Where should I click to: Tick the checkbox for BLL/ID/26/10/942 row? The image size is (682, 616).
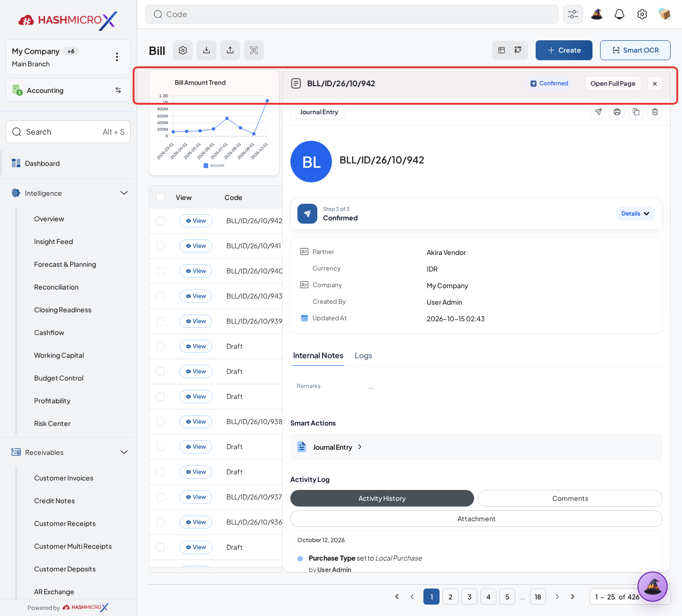[161, 221]
